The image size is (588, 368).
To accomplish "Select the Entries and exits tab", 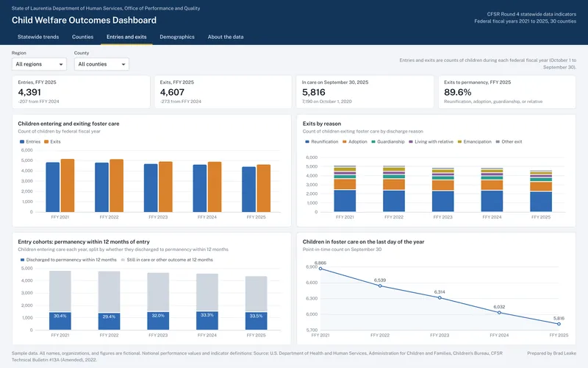I will click(x=126, y=37).
